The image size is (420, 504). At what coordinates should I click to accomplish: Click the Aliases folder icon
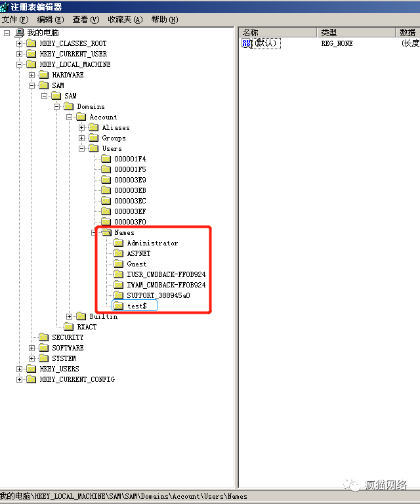94,127
